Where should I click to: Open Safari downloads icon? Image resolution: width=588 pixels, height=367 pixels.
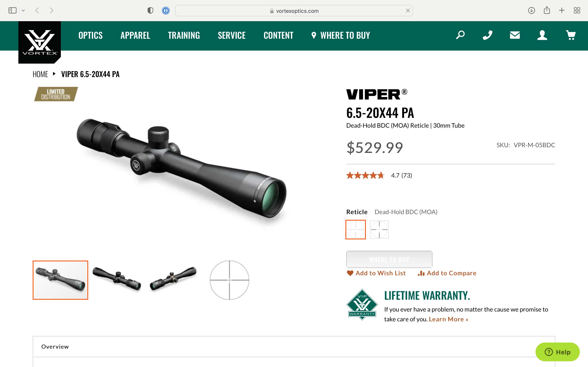pos(531,10)
